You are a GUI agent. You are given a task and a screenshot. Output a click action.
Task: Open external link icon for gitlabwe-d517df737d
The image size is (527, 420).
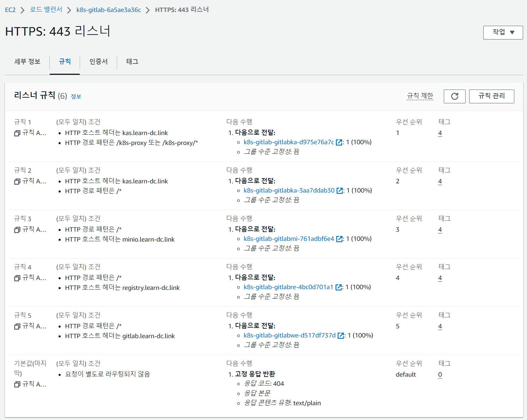pyautogui.click(x=341, y=336)
